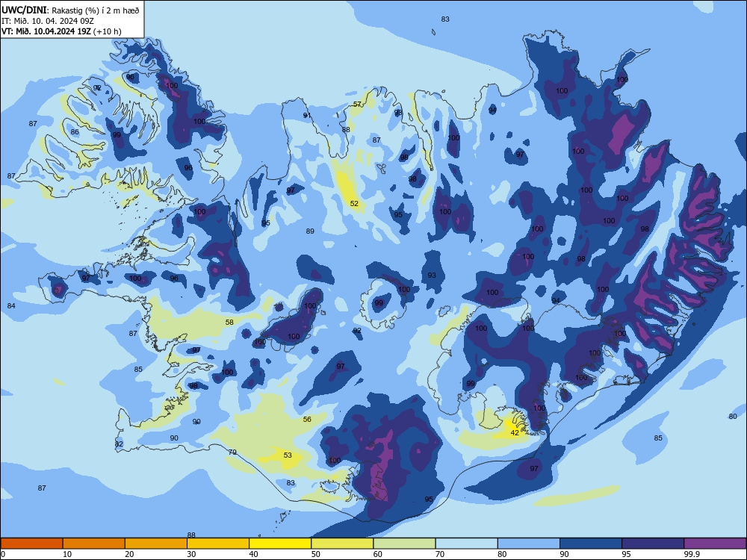Select the orange 10–20 legend color block
Screen dimensions: 747x560
pyautogui.click(x=94, y=544)
